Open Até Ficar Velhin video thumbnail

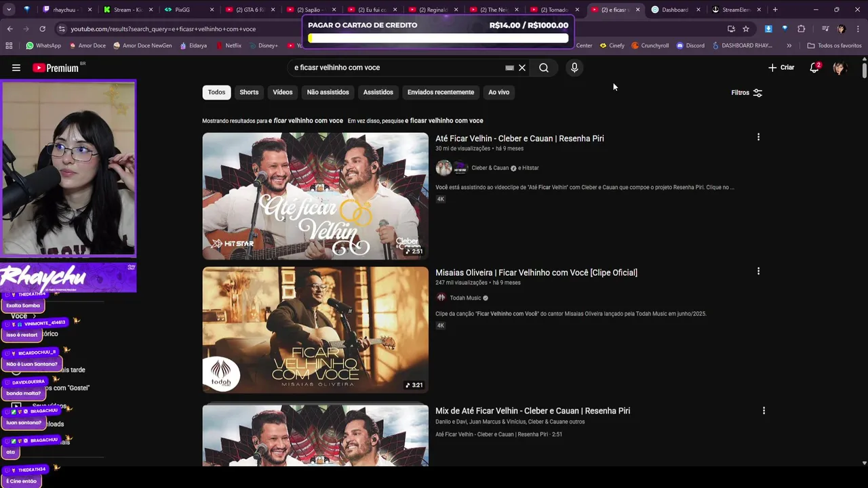(315, 196)
